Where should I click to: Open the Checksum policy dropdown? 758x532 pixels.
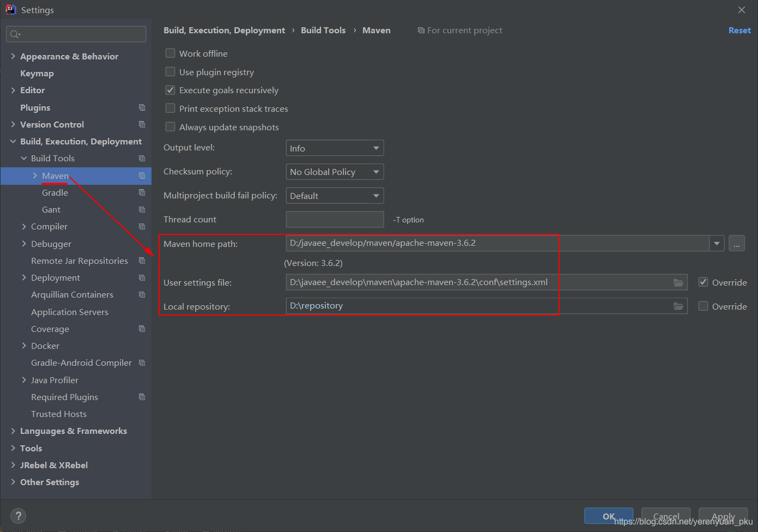click(x=335, y=172)
